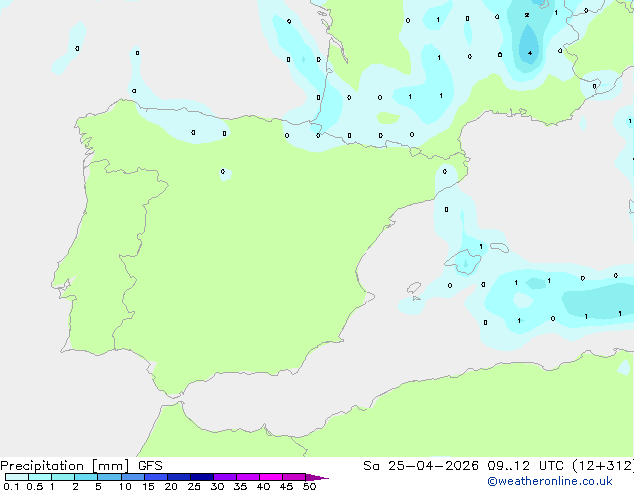Select the 'Precipitation [mm] GFS' title text
Screen dimensions: 634x490
pyautogui.click(x=81, y=466)
